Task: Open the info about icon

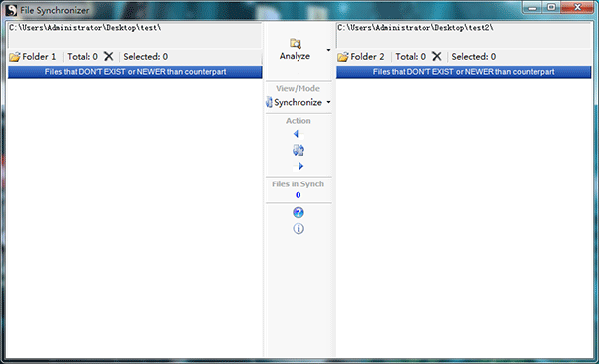Action: tap(299, 229)
